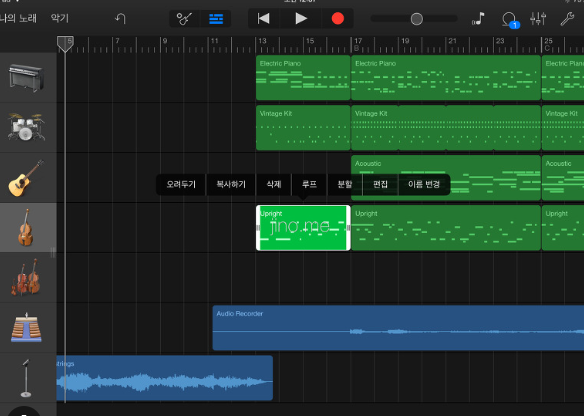Click the playhead marker on ruler
Viewport: 584px width, 416px height.
click(x=65, y=44)
